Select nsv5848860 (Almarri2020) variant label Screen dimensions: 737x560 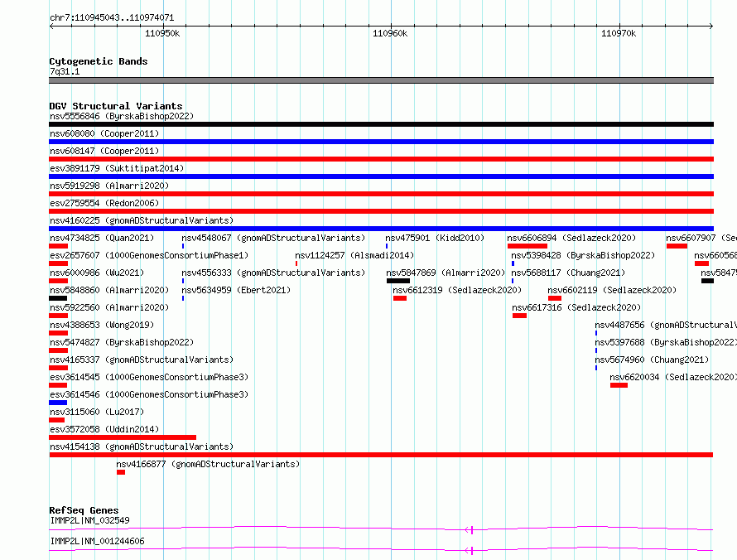click(x=109, y=290)
